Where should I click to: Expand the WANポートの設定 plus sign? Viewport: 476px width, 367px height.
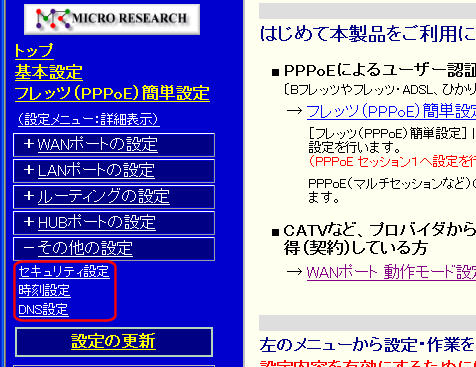tap(29, 144)
